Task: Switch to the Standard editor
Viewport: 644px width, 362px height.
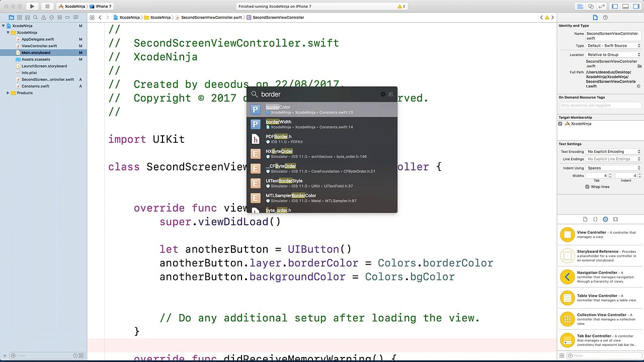Action: click(x=580, y=7)
